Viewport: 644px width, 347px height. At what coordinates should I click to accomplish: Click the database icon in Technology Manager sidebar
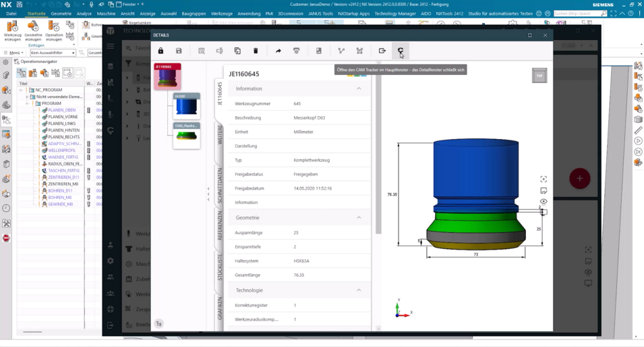(x=111, y=66)
